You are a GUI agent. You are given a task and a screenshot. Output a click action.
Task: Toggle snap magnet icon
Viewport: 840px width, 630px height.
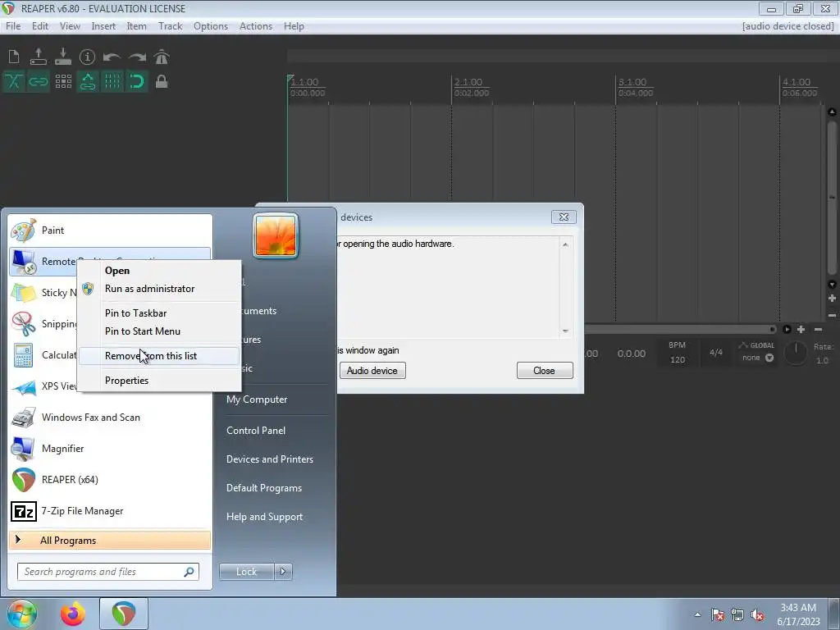click(x=137, y=81)
